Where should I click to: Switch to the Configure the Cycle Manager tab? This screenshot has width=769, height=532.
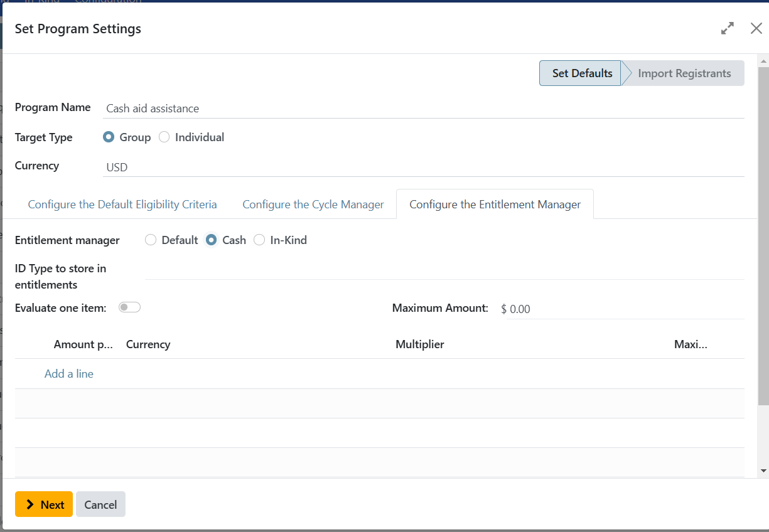313,204
